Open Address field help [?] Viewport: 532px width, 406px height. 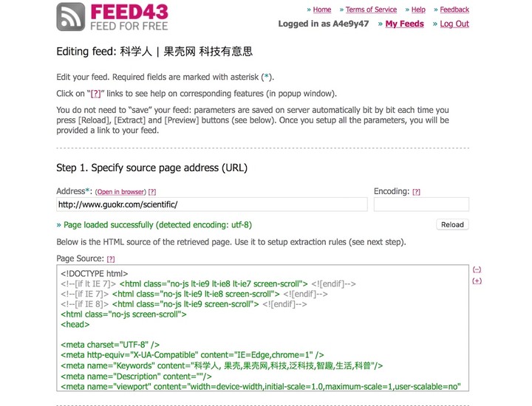152,192
